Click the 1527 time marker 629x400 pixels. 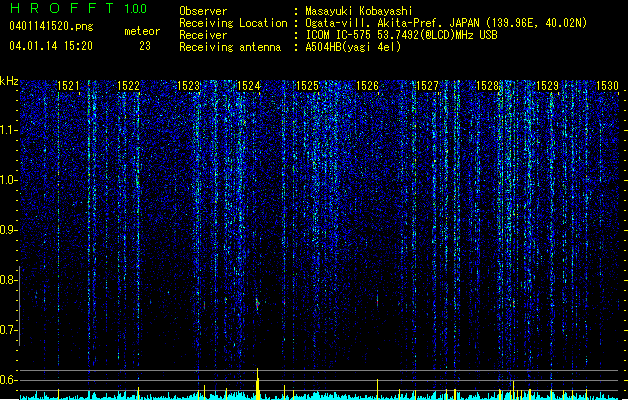click(x=428, y=86)
